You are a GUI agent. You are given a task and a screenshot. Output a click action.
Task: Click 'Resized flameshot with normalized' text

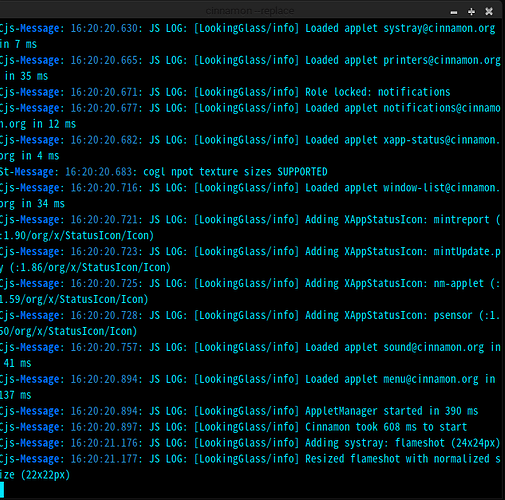[x=397, y=459]
